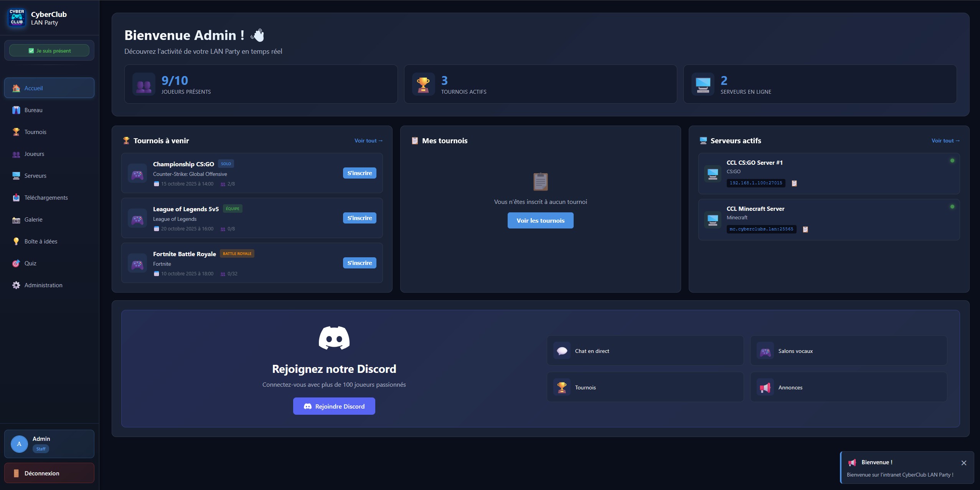This screenshot has height=490, width=980.
Task: Select the Boîte à idées lightbulb icon
Action: point(16,241)
